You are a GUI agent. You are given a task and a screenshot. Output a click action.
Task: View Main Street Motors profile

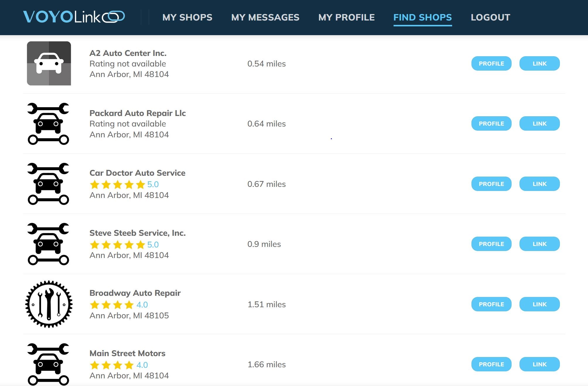coord(491,364)
